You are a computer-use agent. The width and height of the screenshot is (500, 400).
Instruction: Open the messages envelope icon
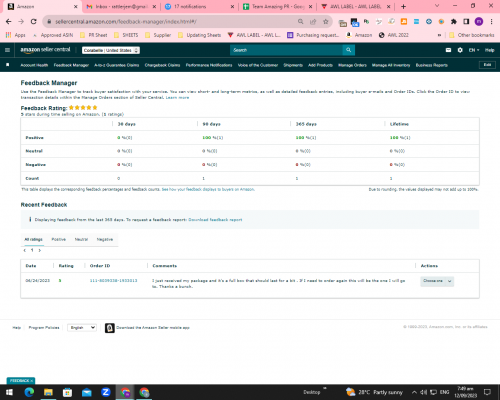pyautogui.click(x=448, y=50)
